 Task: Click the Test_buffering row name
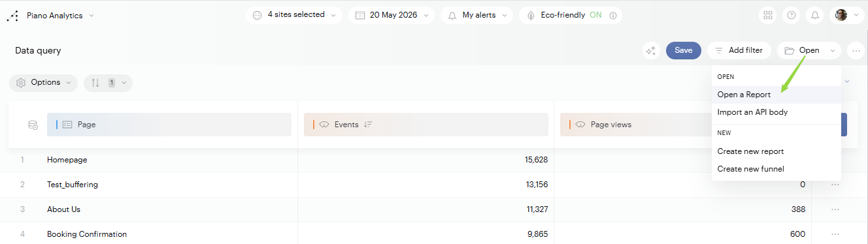[x=73, y=185]
